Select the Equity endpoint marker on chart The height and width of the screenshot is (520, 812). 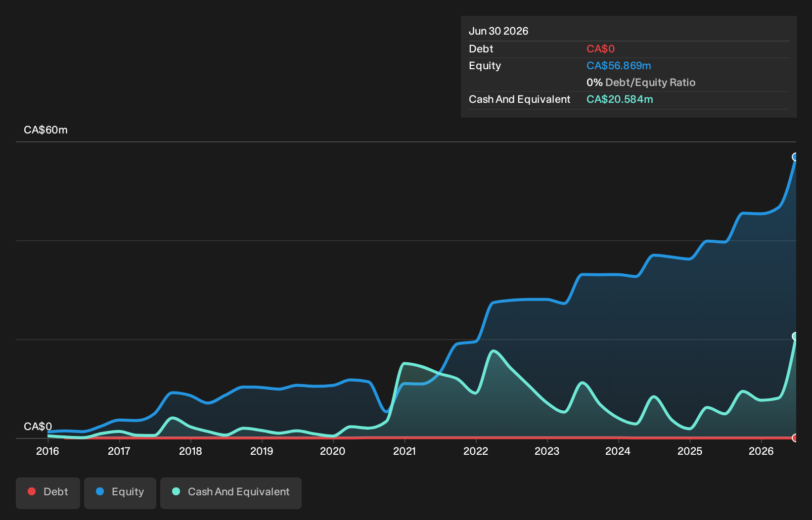pyautogui.click(x=795, y=157)
